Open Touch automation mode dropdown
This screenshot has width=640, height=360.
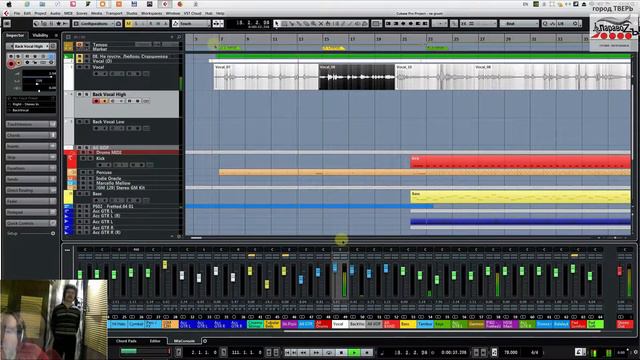tap(191, 24)
